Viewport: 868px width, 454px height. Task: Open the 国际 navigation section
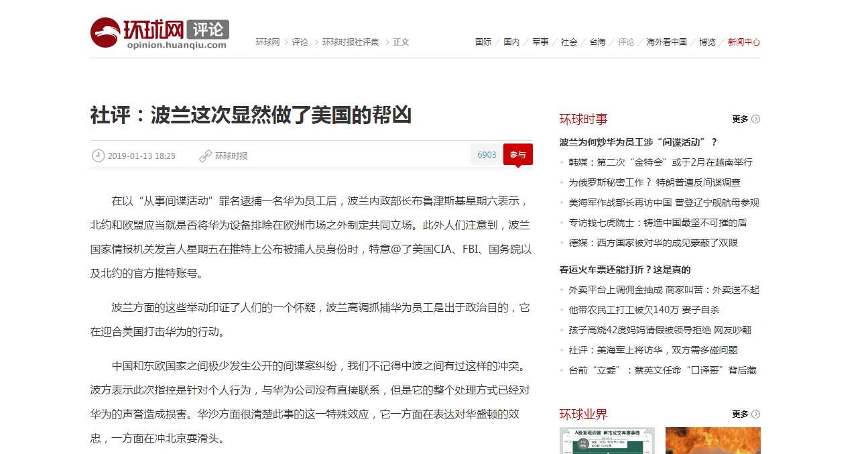click(483, 42)
